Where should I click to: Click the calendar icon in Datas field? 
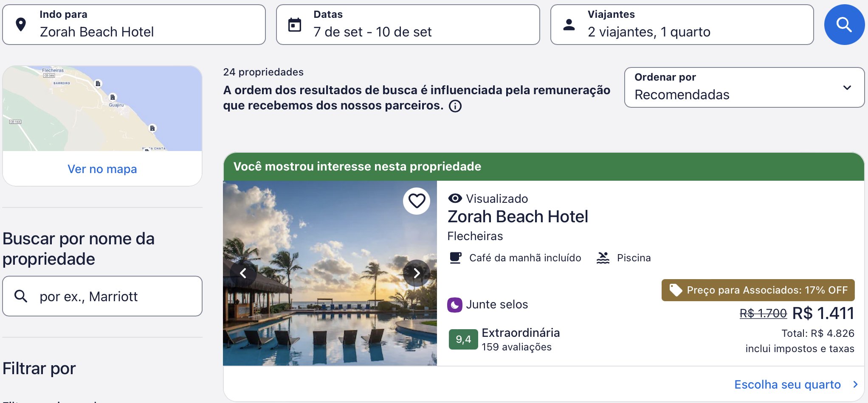[295, 25]
